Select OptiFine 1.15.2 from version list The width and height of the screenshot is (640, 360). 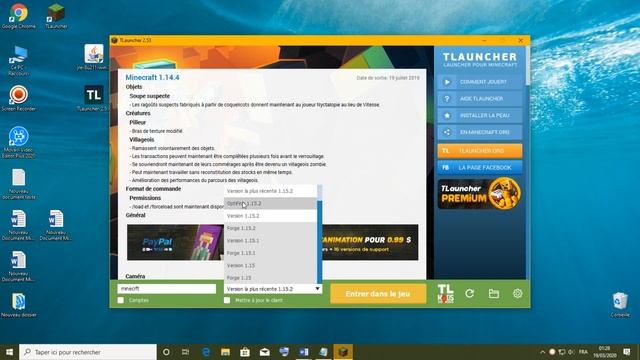pos(270,203)
